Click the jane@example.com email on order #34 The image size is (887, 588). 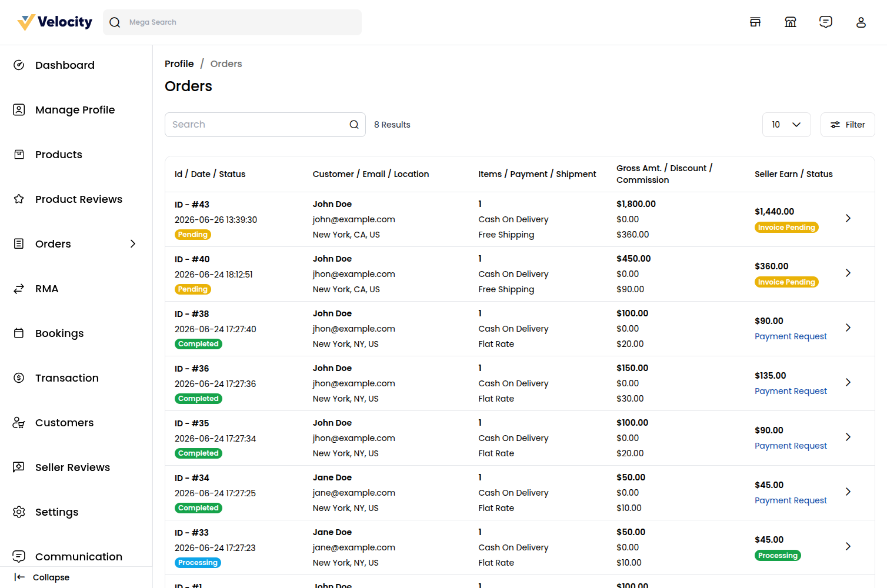354,493
